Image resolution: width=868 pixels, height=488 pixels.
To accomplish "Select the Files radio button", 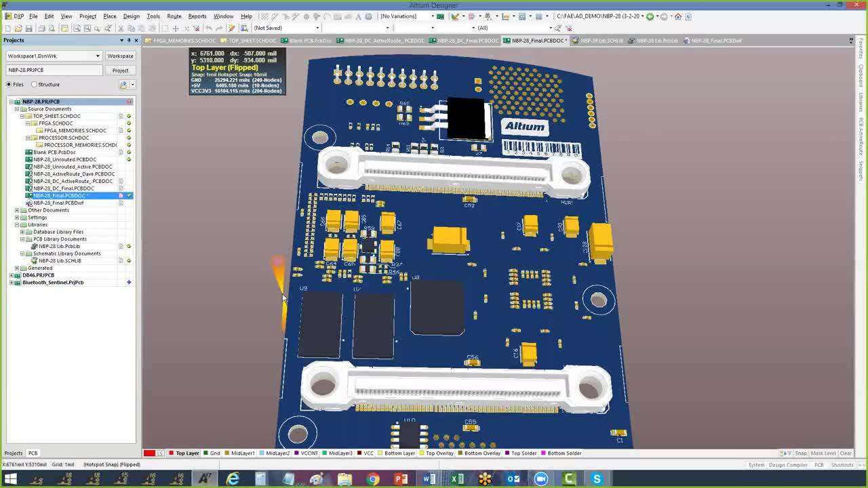I will click(x=9, y=85).
